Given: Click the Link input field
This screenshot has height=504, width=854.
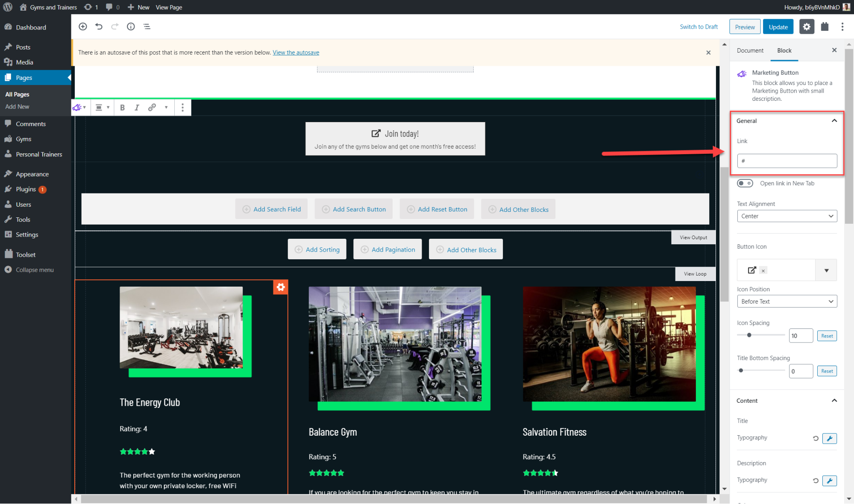Looking at the screenshot, I should [x=786, y=161].
